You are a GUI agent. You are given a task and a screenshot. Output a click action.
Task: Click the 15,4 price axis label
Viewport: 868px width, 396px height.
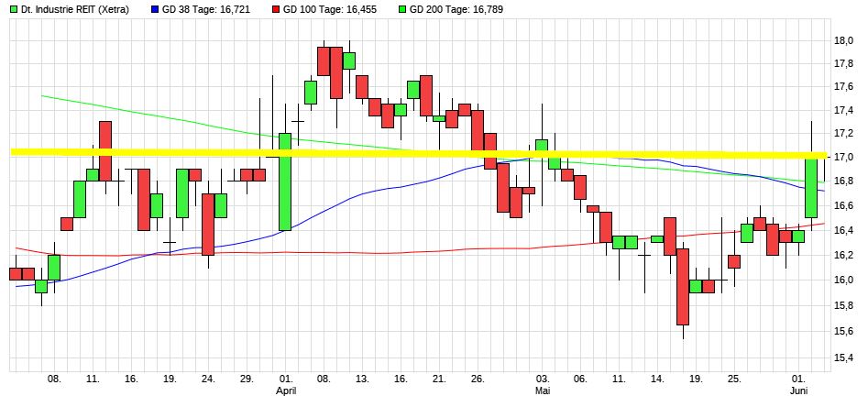point(843,357)
